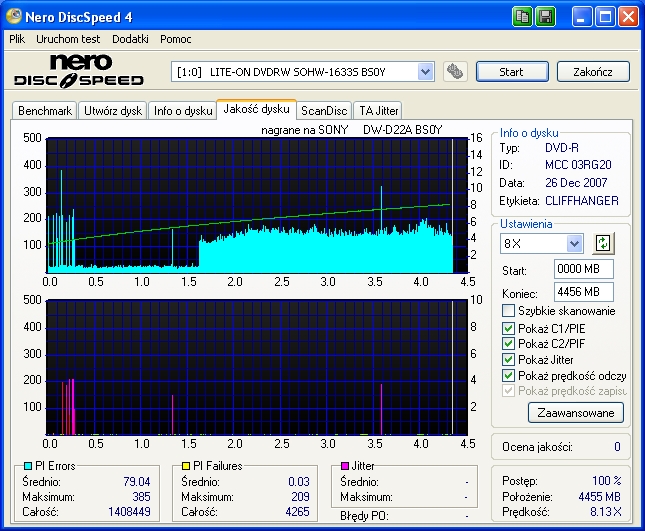Click the cyan PI Errors color swatch
Viewport: 645px width, 531px height.
(x=28, y=466)
